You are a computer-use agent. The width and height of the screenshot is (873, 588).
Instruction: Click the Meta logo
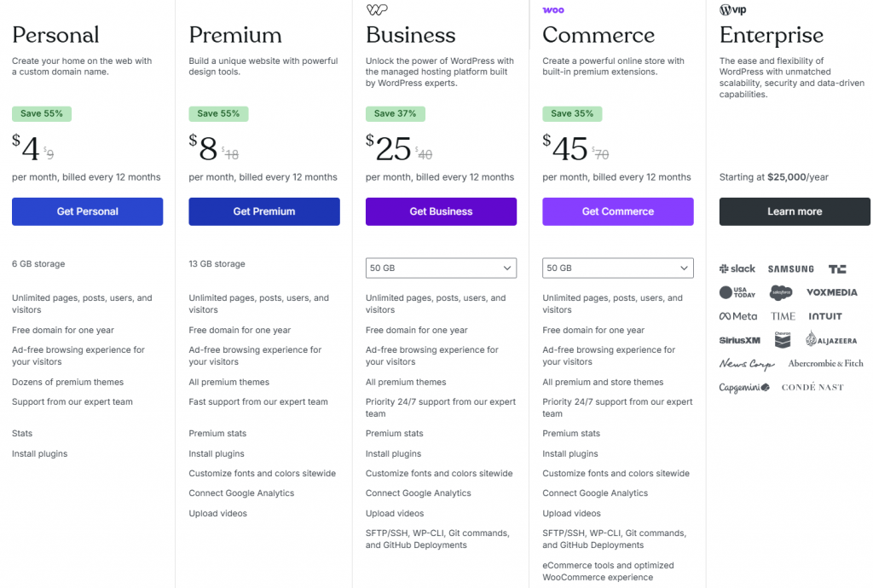738,316
